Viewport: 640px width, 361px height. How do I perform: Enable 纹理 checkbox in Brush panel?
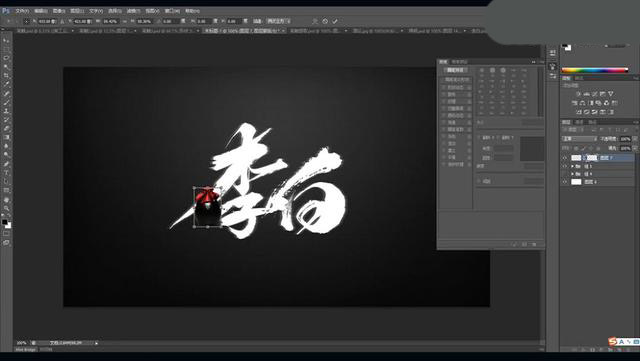point(444,101)
